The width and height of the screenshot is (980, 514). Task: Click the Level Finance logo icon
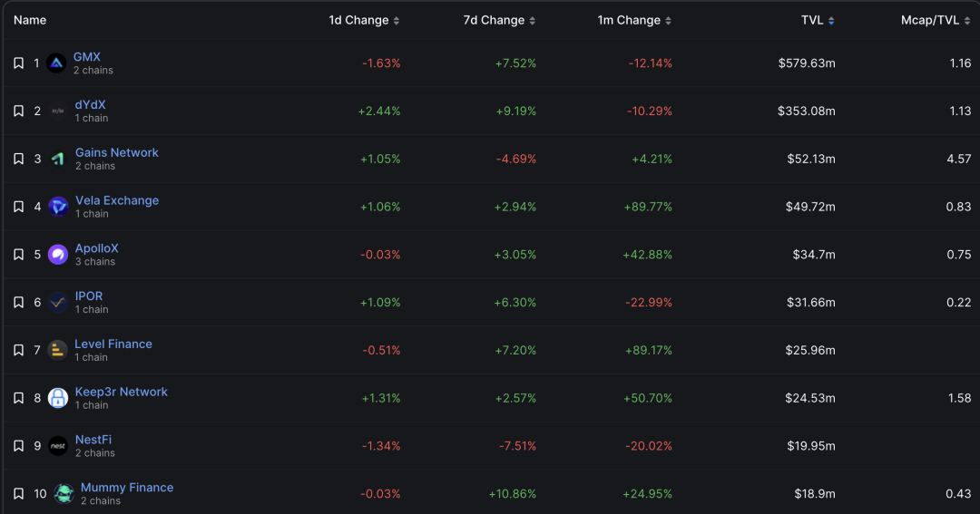[x=58, y=350]
